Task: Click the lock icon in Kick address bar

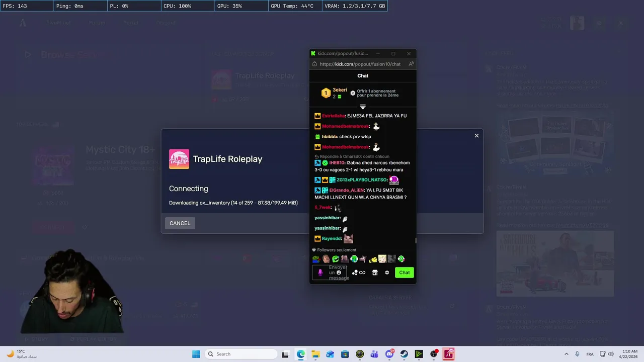Action: pyautogui.click(x=314, y=64)
